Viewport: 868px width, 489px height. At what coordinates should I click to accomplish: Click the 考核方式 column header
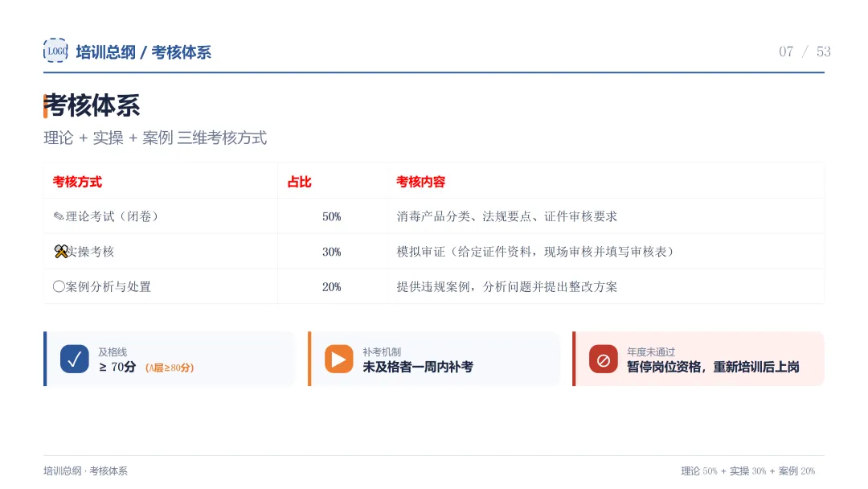pyautogui.click(x=77, y=182)
